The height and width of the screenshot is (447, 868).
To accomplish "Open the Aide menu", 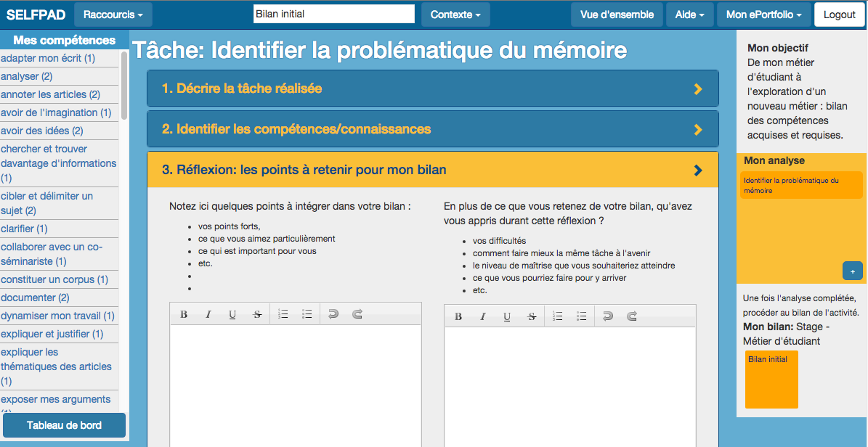I will click(689, 15).
